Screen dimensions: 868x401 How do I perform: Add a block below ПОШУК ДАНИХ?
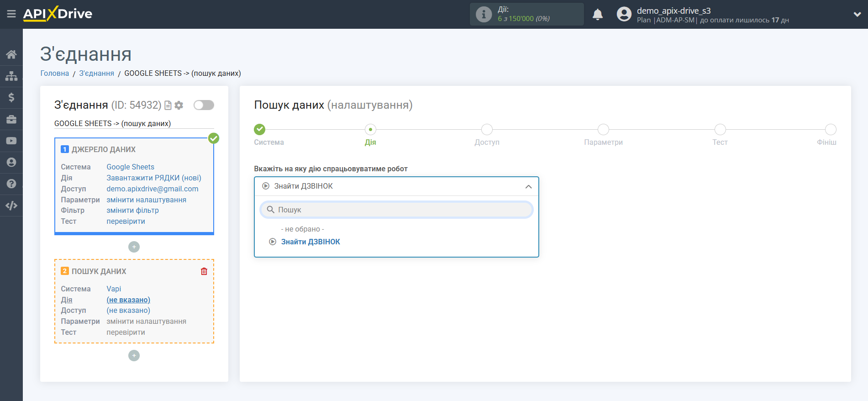(x=134, y=356)
